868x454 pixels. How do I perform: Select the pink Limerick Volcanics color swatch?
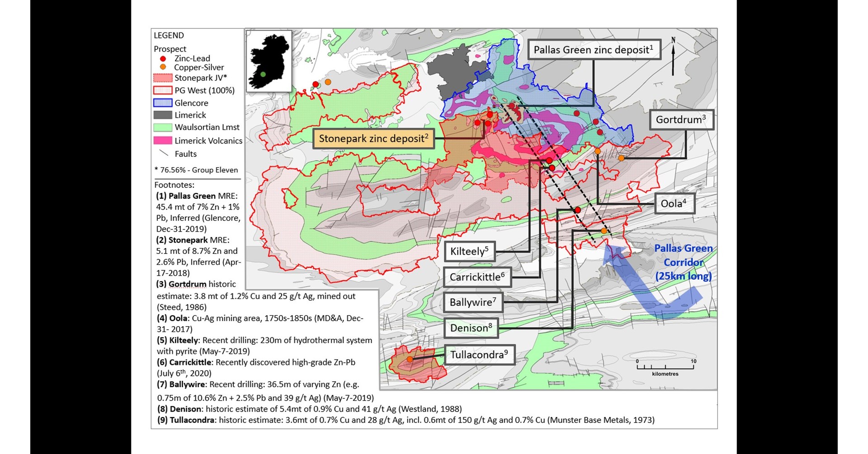pos(163,141)
